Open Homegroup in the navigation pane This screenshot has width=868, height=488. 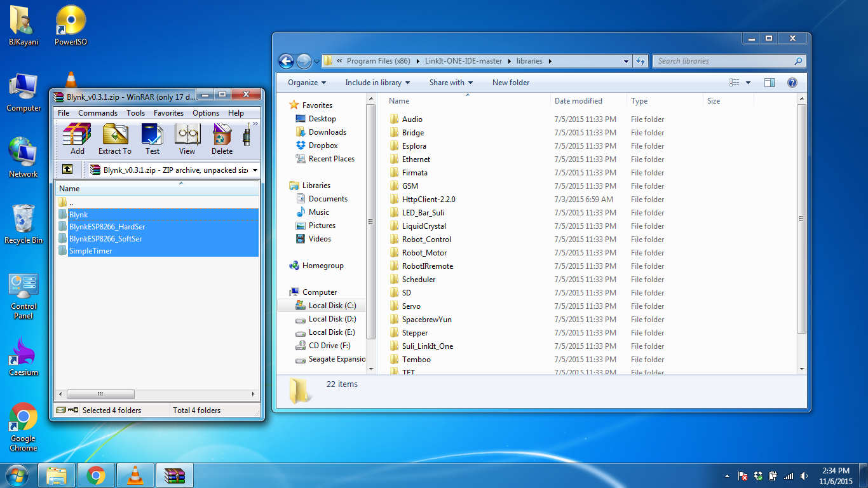[316, 266]
